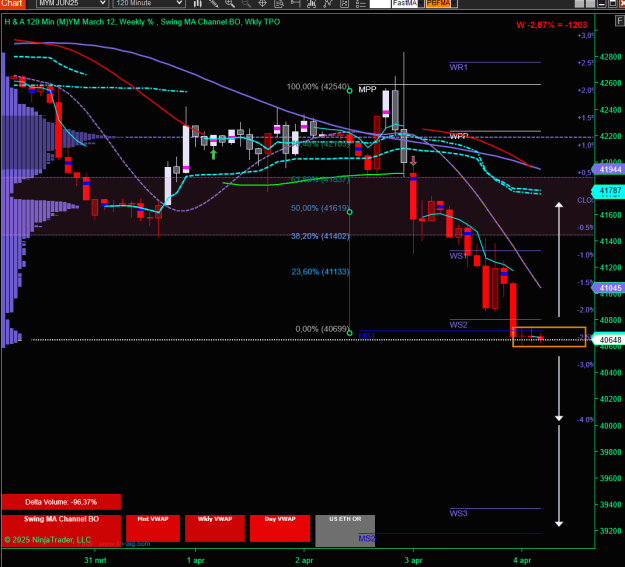625x567 pixels.
Task: Click the MS2 pivot label
Action: 367,538
